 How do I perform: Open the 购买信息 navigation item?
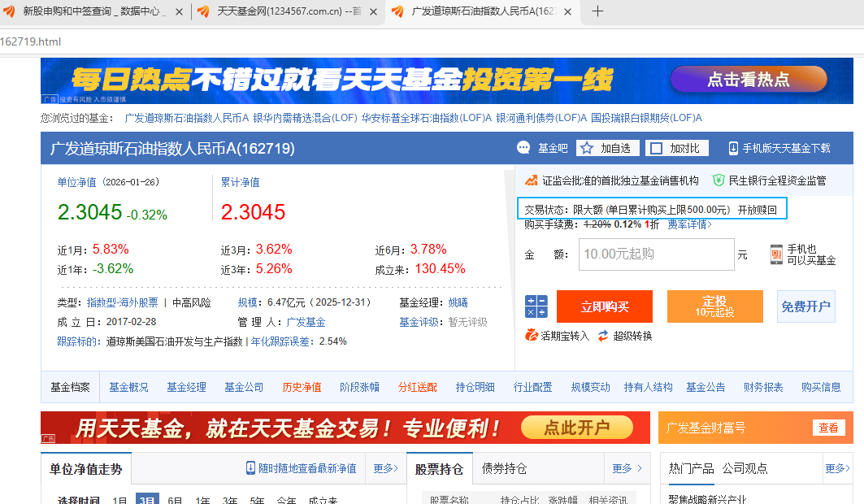pos(821,387)
